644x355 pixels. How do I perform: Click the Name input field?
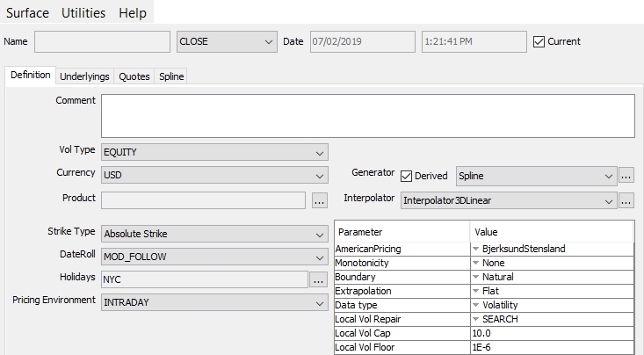[102, 41]
